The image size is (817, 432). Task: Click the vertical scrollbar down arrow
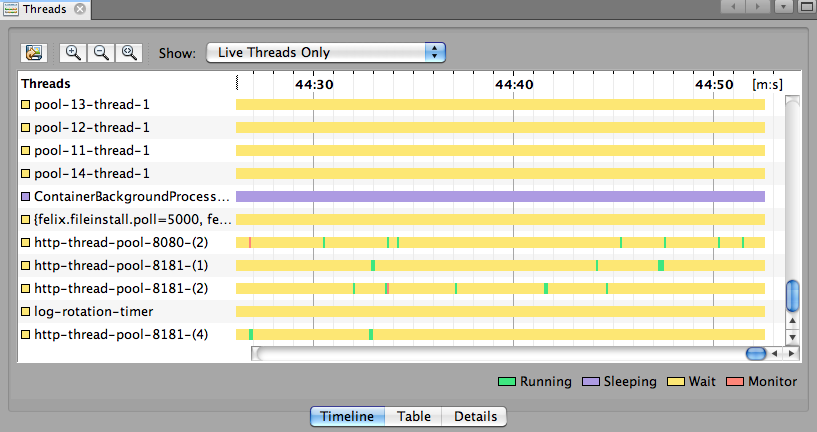793,337
